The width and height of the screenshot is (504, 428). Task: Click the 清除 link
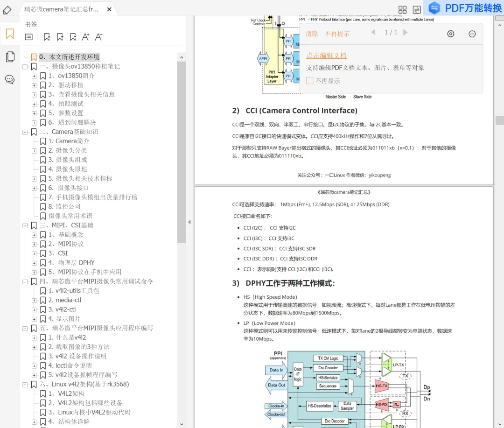tap(312, 34)
